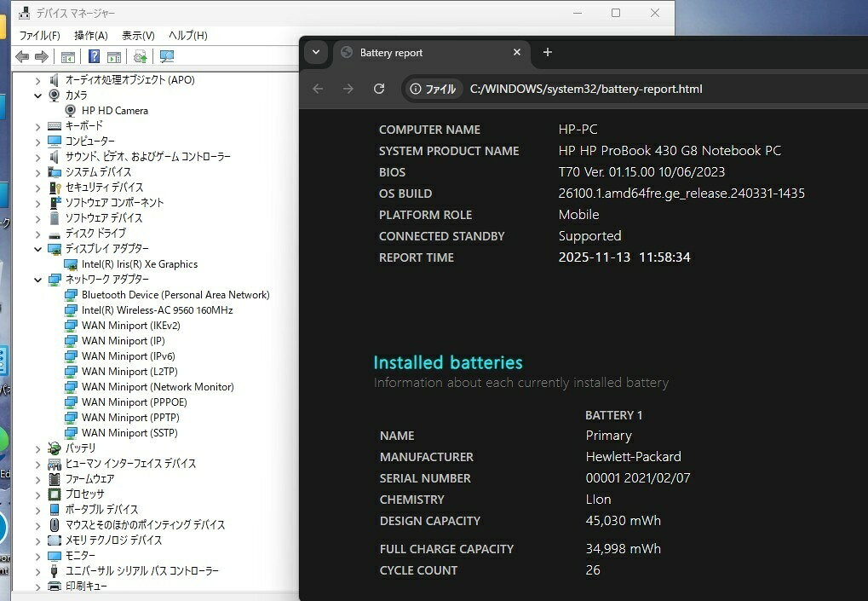
Task: Click the scan for hardware changes icon
Action: pyautogui.click(x=167, y=57)
